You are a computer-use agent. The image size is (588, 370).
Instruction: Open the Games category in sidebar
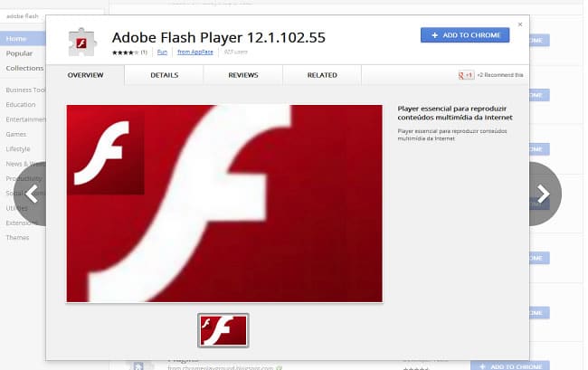pos(17,134)
